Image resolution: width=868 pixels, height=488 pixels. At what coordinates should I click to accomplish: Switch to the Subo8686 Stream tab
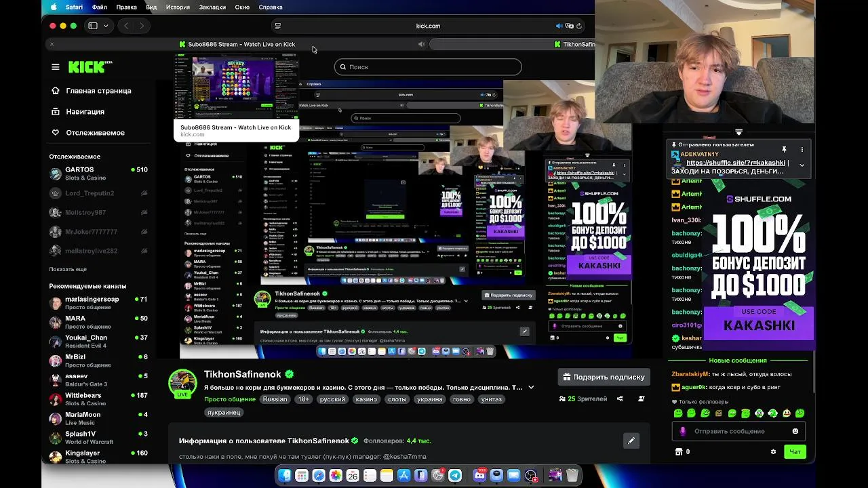click(237, 44)
